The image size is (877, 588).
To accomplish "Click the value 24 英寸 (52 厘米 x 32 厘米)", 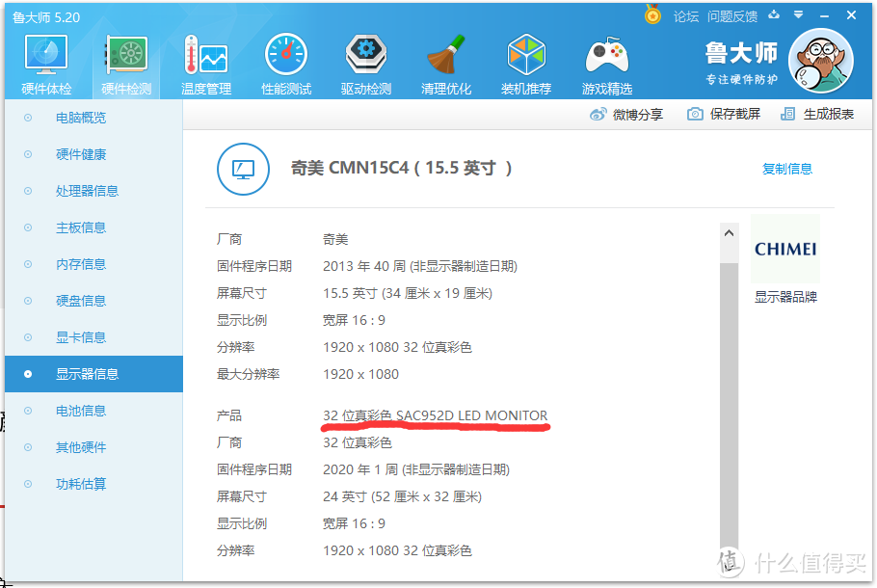I will click(x=402, y=496).
